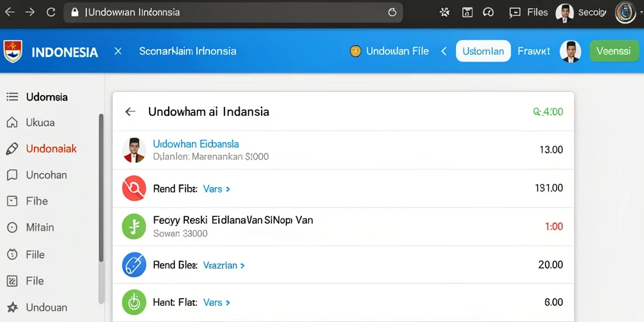Close with the X beside INDONESIA
Image resolution: width=644 pixels, height=322 pixels.
[x=118, y=52]
